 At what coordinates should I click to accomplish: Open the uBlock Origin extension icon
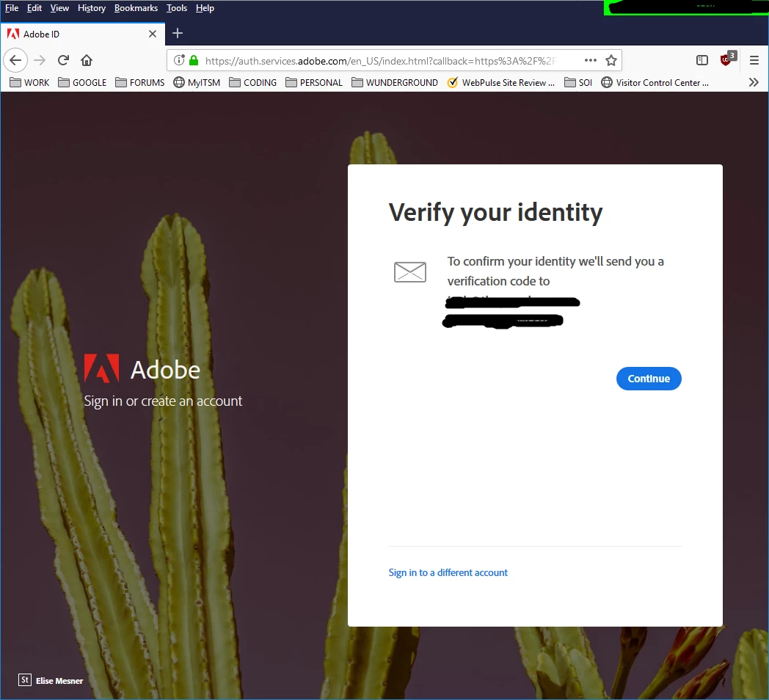(x=727, y=59)
